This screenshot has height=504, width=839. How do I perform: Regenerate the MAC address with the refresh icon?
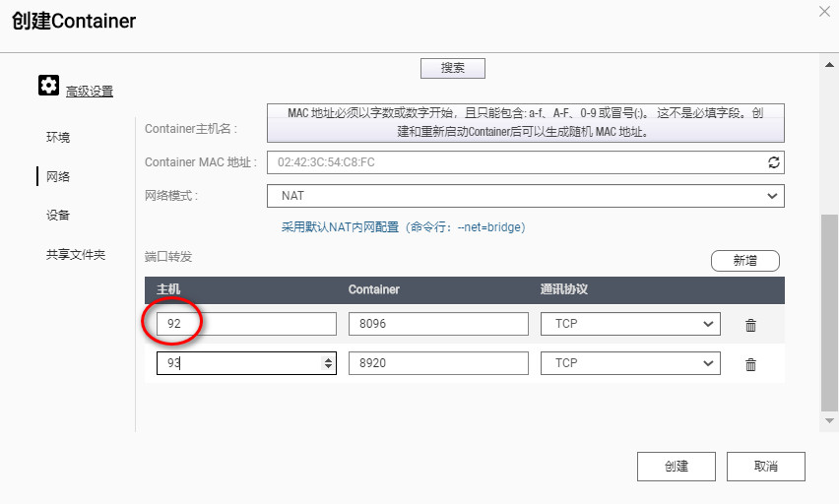point(773,162)
